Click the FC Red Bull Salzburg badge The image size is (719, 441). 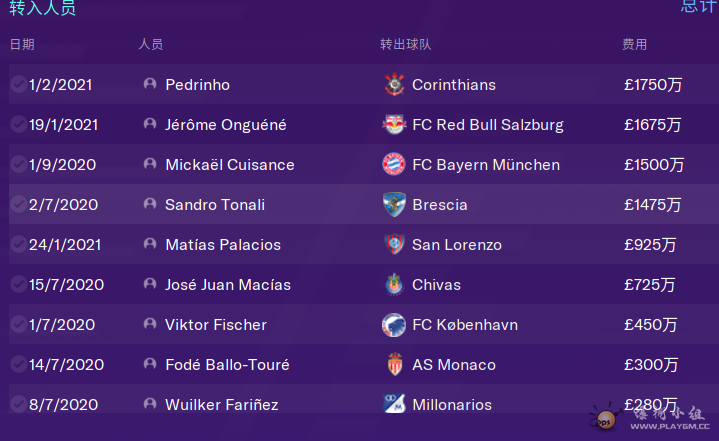[394, 125]
